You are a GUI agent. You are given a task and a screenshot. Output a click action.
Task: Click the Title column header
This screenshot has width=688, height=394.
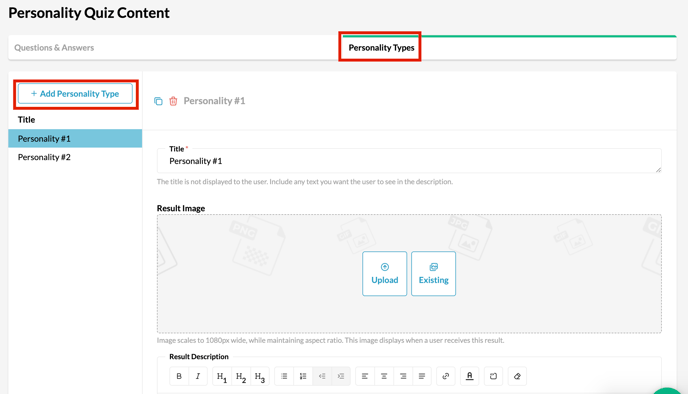(26, 119)
